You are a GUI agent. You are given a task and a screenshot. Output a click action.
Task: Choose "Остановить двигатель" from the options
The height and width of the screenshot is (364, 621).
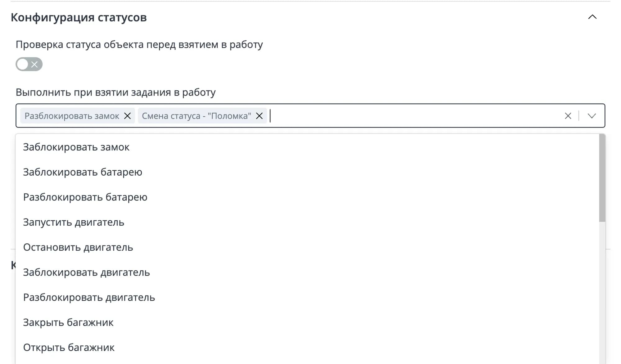pyautogui.click(x=78, y=247)
